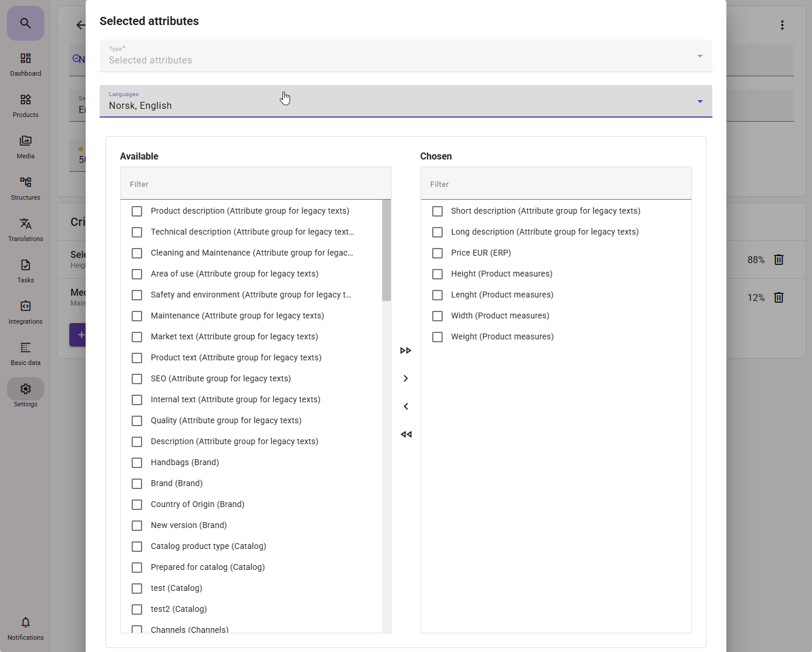This screenshot has width=812, height=652.
Task: Go to Products in the sidebar
Action: point(26,105)
